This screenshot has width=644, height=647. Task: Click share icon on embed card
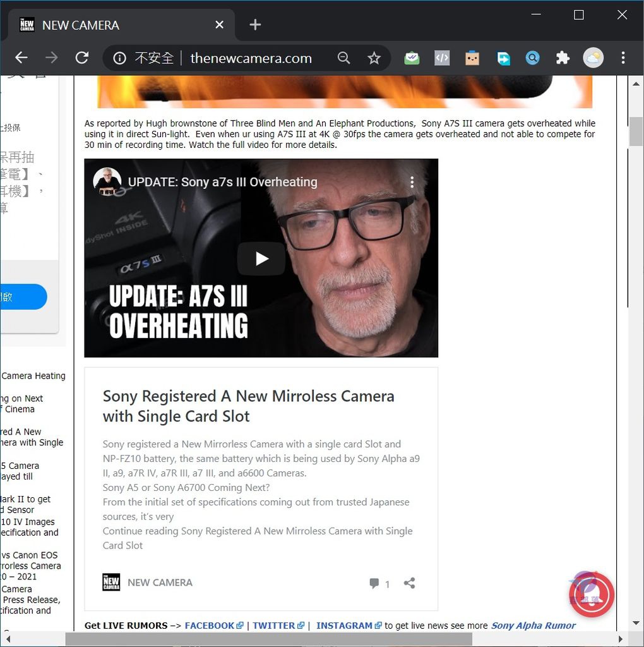click(409, 583)
